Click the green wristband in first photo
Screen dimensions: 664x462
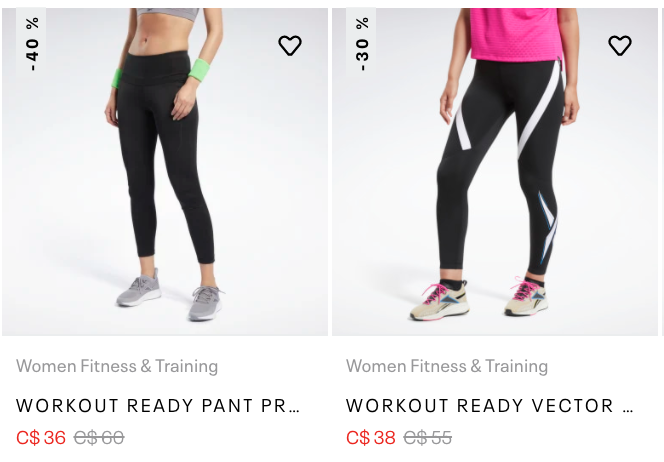[199, 70]
